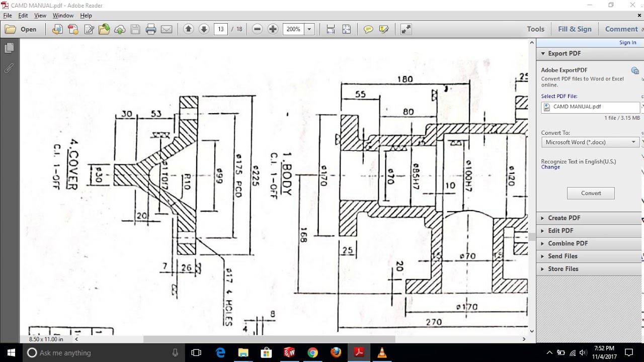The image size is (644, 362).
Task: Open the zoom level dropdown arrow
Action: pos(309,29)
